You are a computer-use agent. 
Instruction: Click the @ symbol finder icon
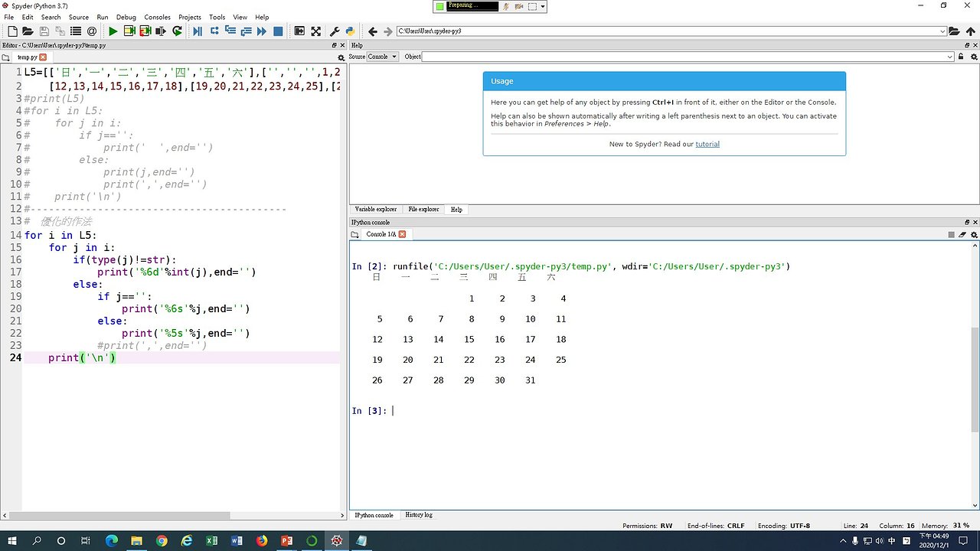tap(92, 31)
